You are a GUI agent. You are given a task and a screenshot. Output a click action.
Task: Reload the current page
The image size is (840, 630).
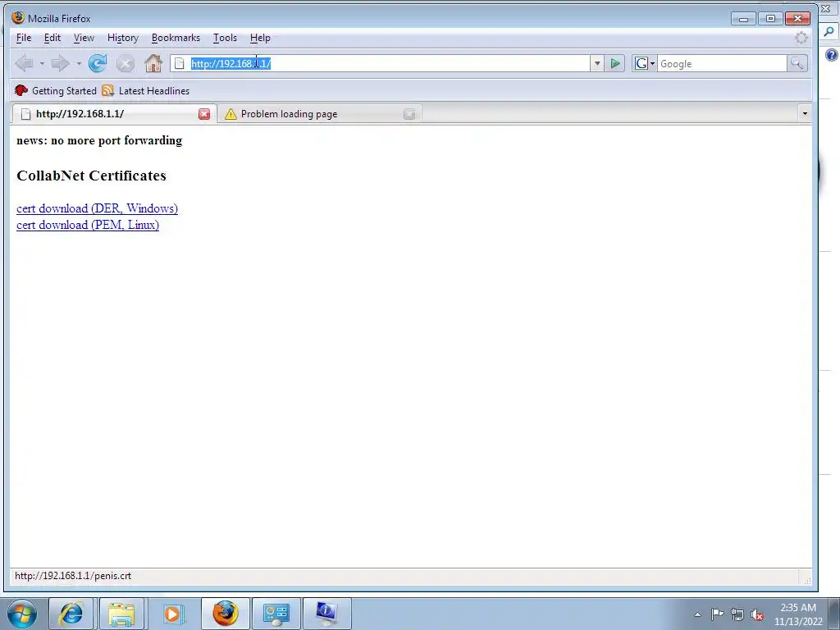click(98, 63)
